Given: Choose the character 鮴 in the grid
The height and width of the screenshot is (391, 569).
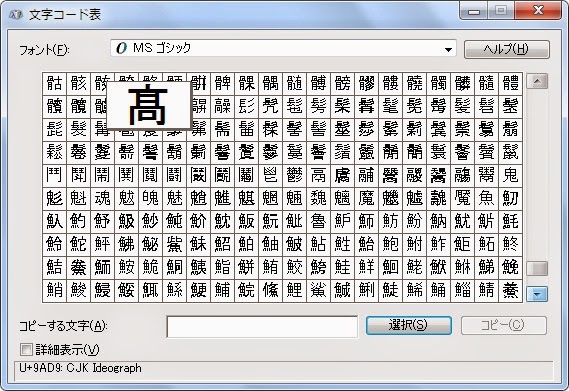Looking at the screenshot, I should pyautogui.click(x=463, y=267).
